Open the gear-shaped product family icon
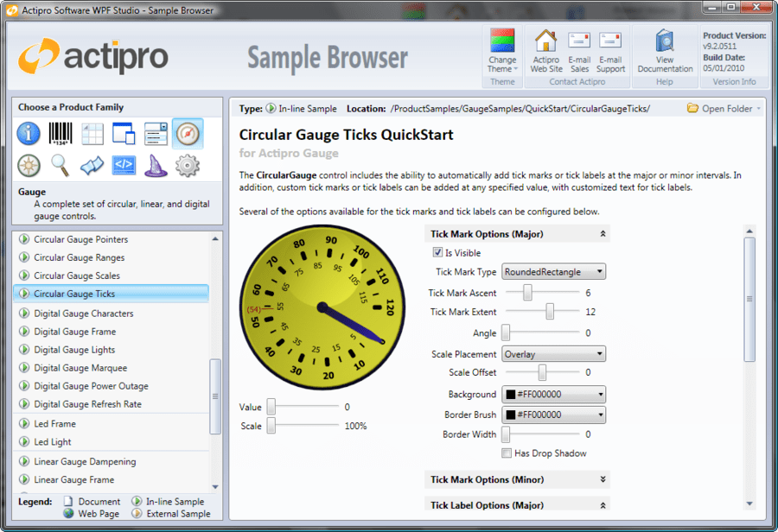The height and width of the screenshot is (532, 778). point(188,165)
